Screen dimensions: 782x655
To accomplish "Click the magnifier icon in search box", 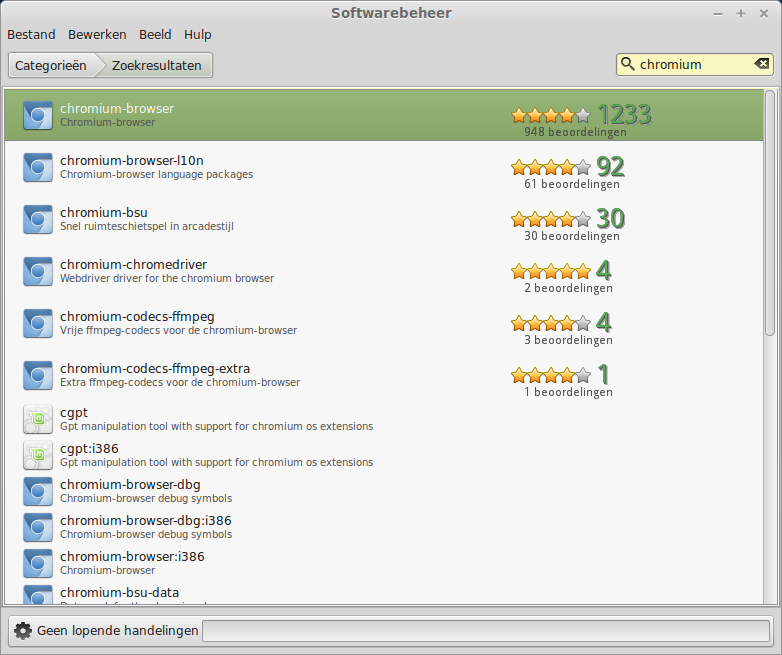I will 628,64.
